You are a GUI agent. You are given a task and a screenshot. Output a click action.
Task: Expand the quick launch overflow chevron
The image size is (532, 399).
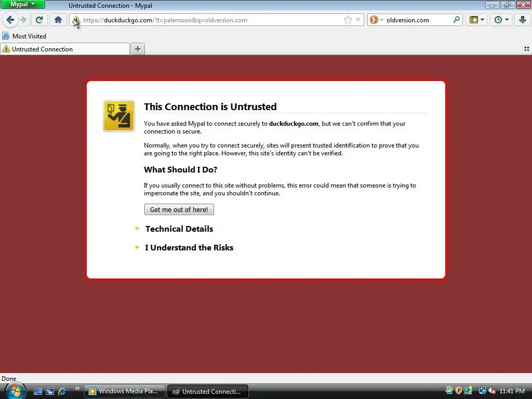(77, 389)
